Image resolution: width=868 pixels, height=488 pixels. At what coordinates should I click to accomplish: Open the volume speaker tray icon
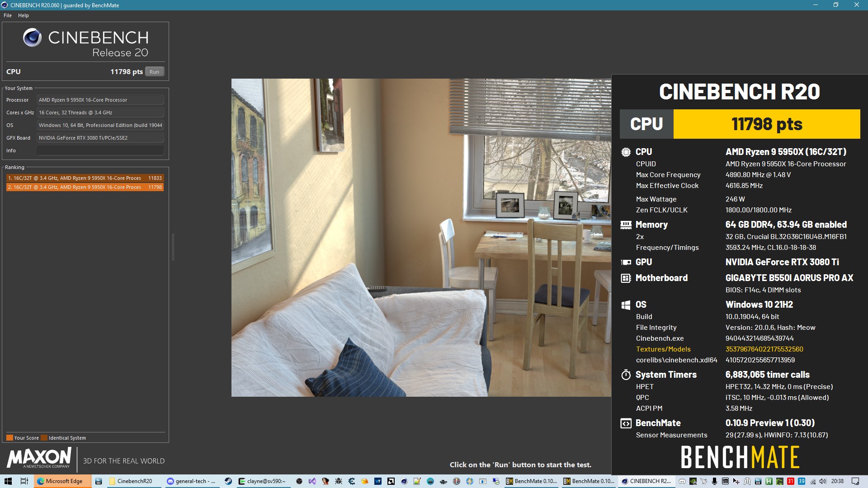pos(823,481)
